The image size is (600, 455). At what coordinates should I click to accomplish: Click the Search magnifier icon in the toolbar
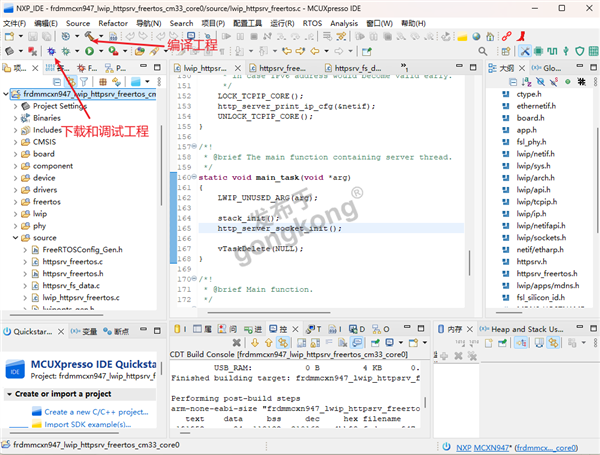point(483,51)
